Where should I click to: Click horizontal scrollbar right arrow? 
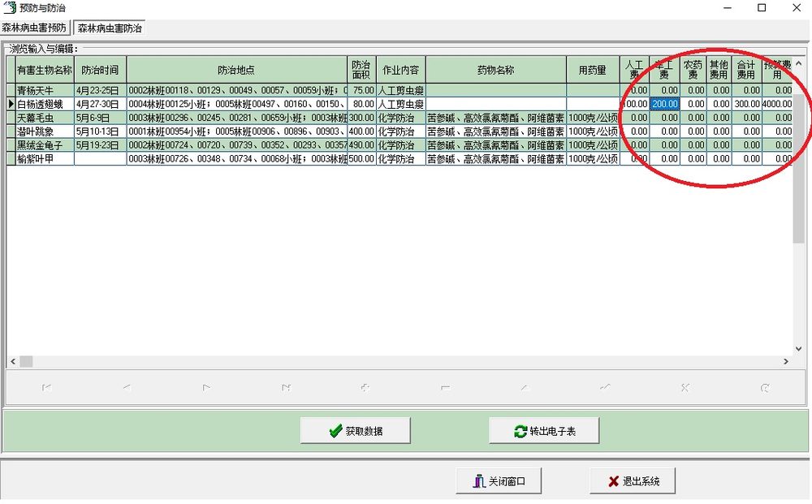click(x=786, y=361)
